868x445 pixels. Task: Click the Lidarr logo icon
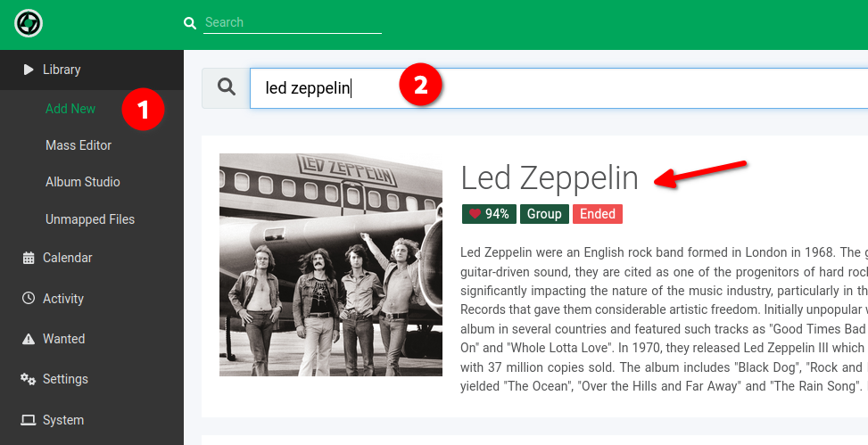pyautogui.click(x=29, y=24)
